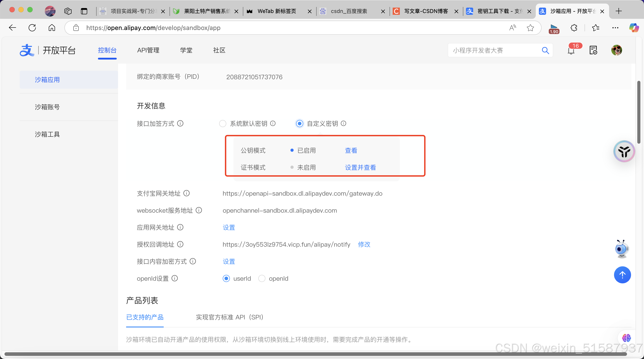Open the tab actions menu near the tabs
Image resolution: width=644 pixels, height=359 pixels.
point(84,11)
